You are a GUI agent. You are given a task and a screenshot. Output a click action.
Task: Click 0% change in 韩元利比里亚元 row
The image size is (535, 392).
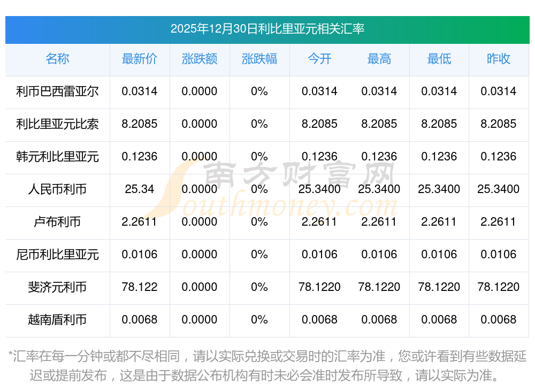[x=259, y=157]
